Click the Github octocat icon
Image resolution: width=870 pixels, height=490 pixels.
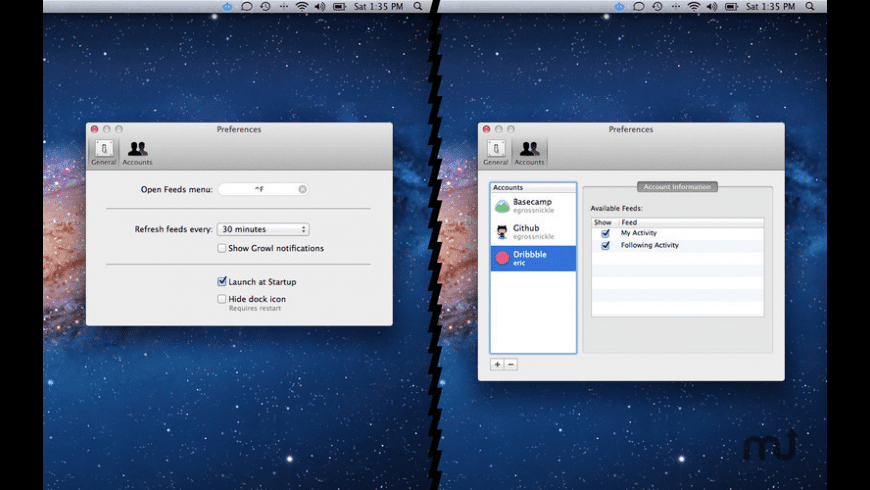pos(502,232)
